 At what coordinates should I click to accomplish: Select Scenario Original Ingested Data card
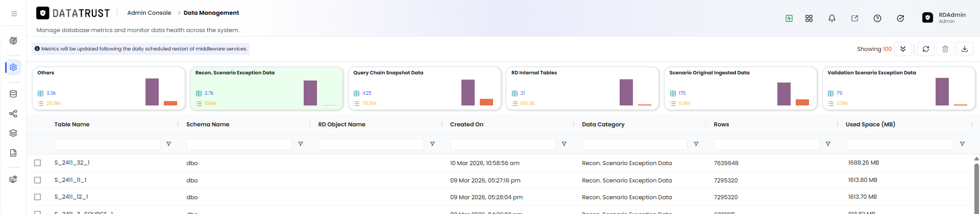click(741, 88)
